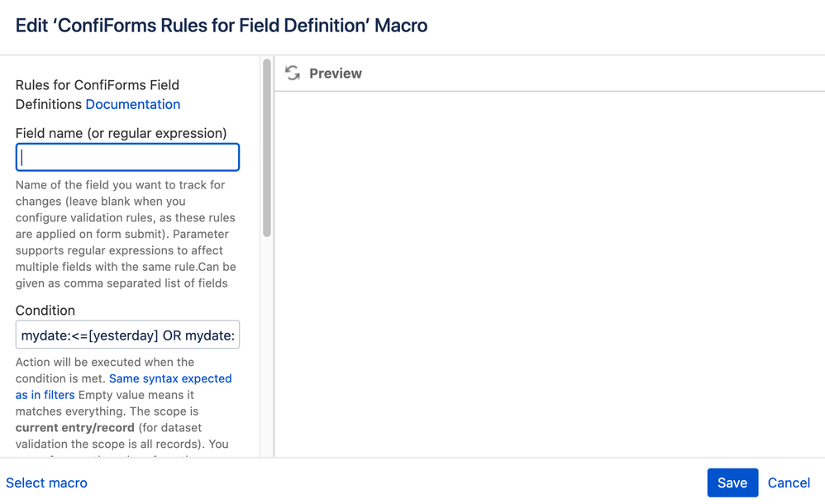This screenshot has height=504, width=825.
Task: Click the 'Rules for ConfiForms Field Definitions' text
Action: (98, 85)
